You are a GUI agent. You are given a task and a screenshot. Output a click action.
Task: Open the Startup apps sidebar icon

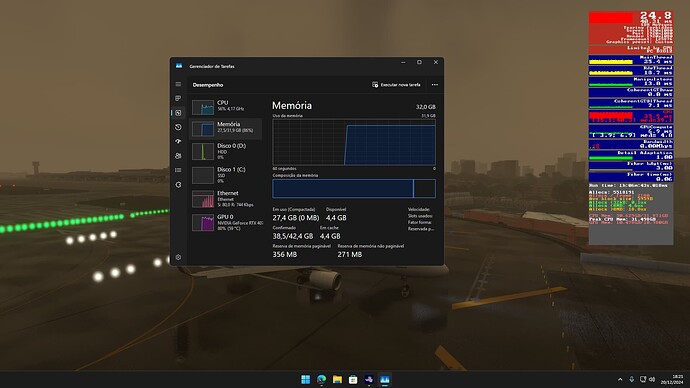click(178, 141)
